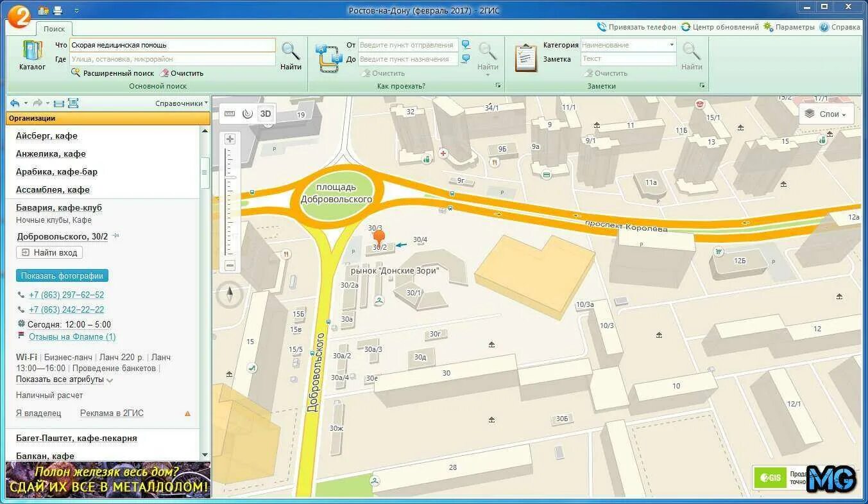Click the forward navigation arrow in panel

point(38,103)
